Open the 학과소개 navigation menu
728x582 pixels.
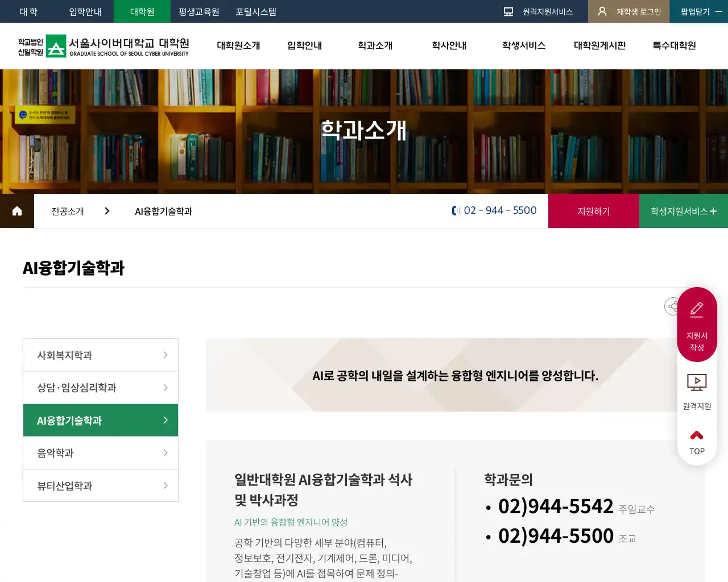375,47
